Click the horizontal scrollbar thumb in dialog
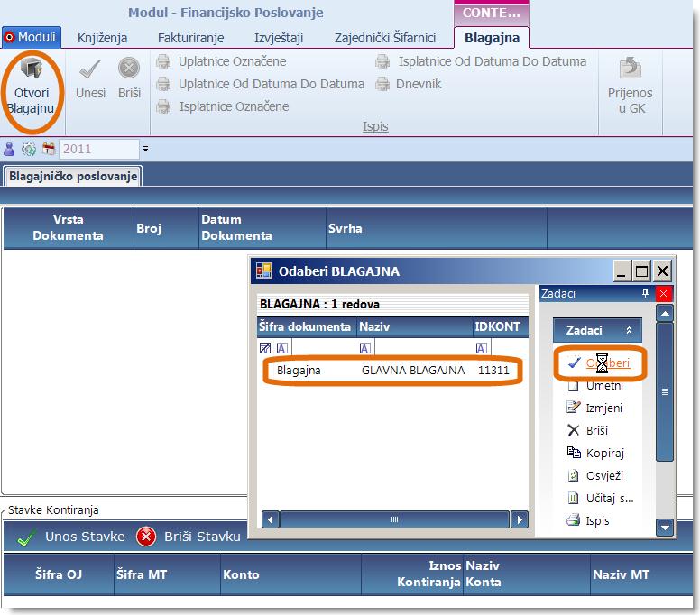 coord(394,519)
